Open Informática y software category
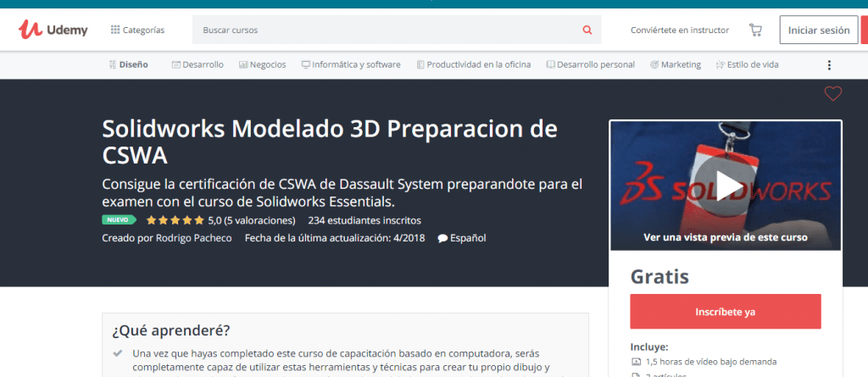This screenshot has height=377, width=868. tap(350, 64)
